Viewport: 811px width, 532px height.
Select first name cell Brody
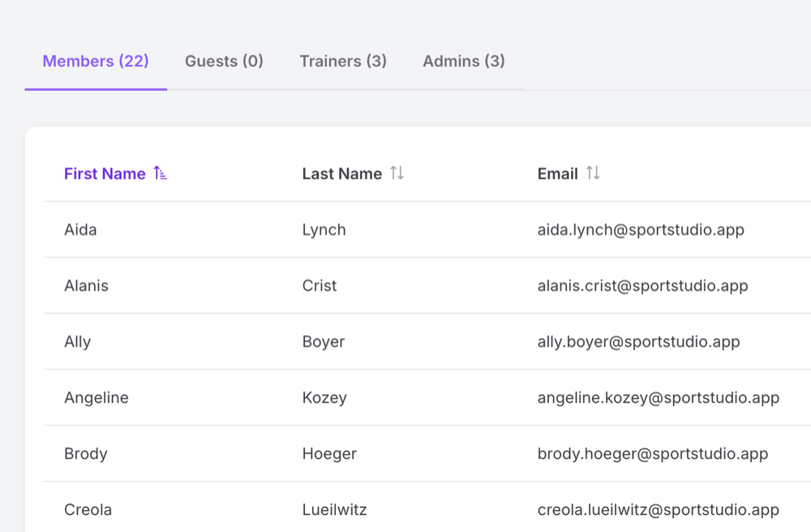click(86, 453)
